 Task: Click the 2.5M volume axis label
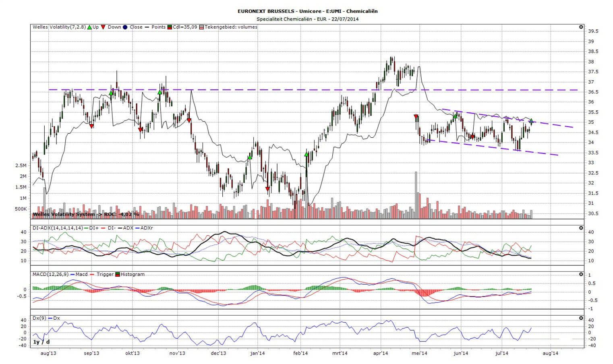point(21,165)
